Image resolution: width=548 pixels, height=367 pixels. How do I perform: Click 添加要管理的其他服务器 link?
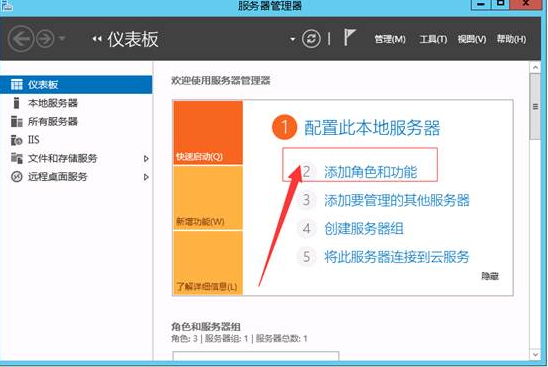pos(397,201)
